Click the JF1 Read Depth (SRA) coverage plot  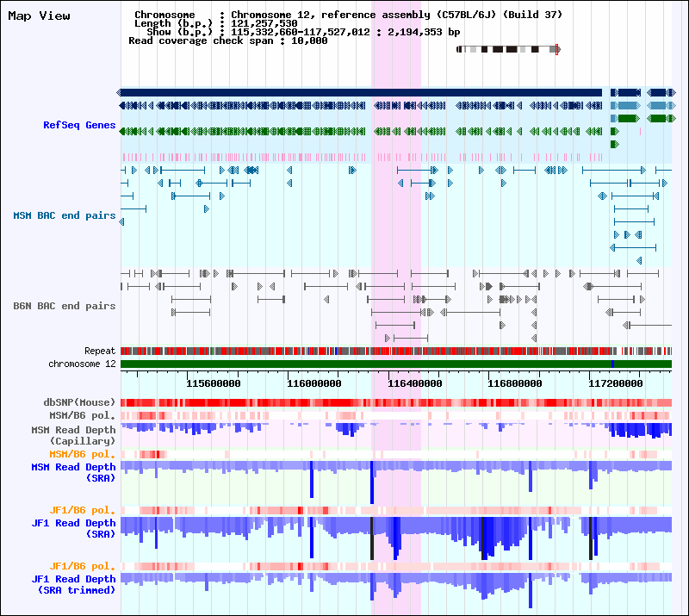coord(396,538)
